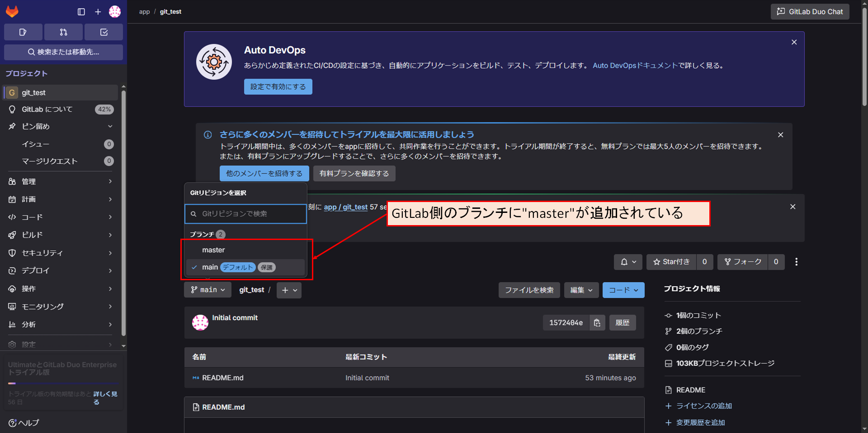The width and height of the screenshot is (868, 433).
Task: Click the Gitリビジョンで検索 search field
Action: point(245,214)
